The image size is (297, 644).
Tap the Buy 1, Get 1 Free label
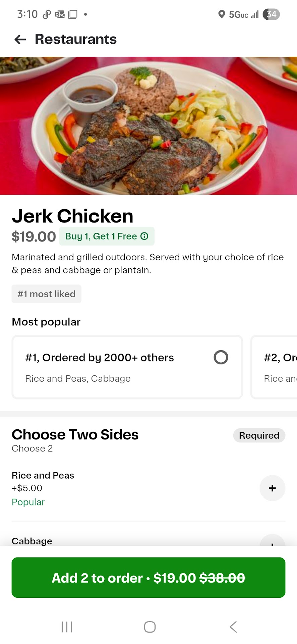coord(101,236)
